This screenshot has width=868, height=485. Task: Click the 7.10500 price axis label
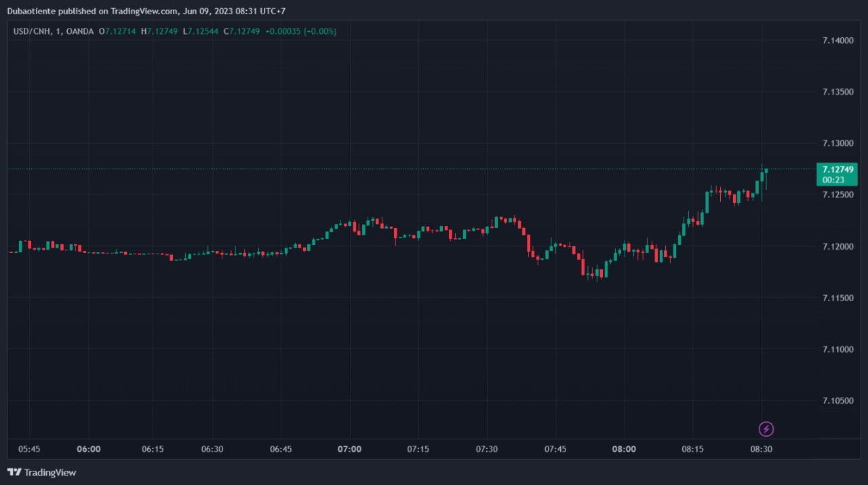[837, 400]
